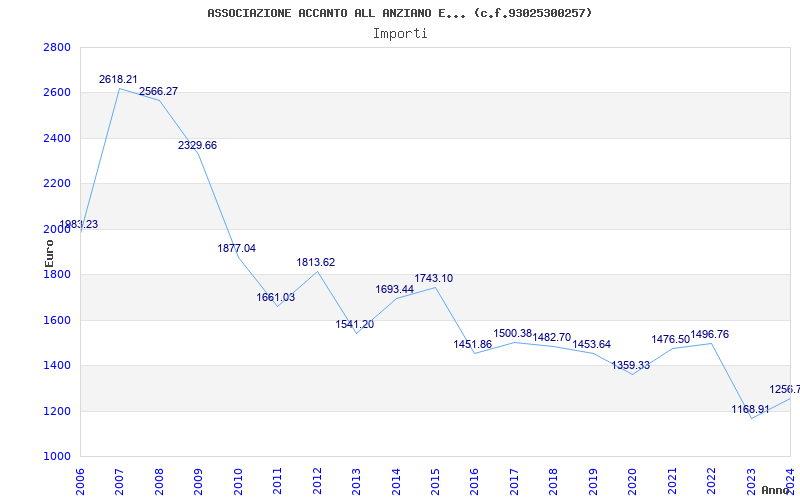Select the 2566.27 data label

pos(159,91)
